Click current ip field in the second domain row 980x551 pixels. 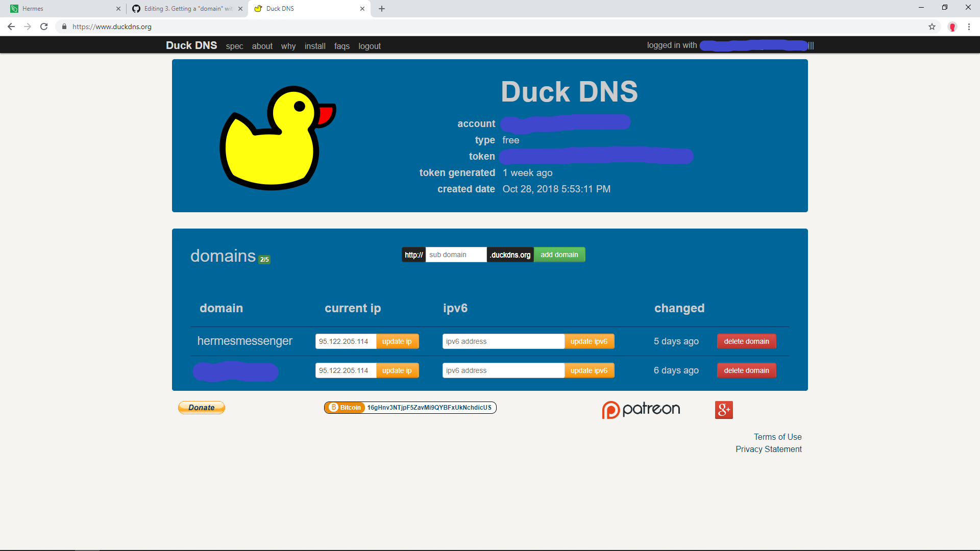click(x=346, y=370)
